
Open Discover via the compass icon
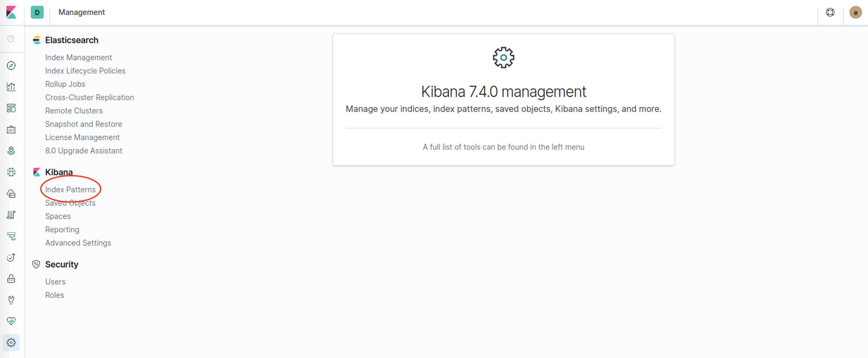point(11,66)
